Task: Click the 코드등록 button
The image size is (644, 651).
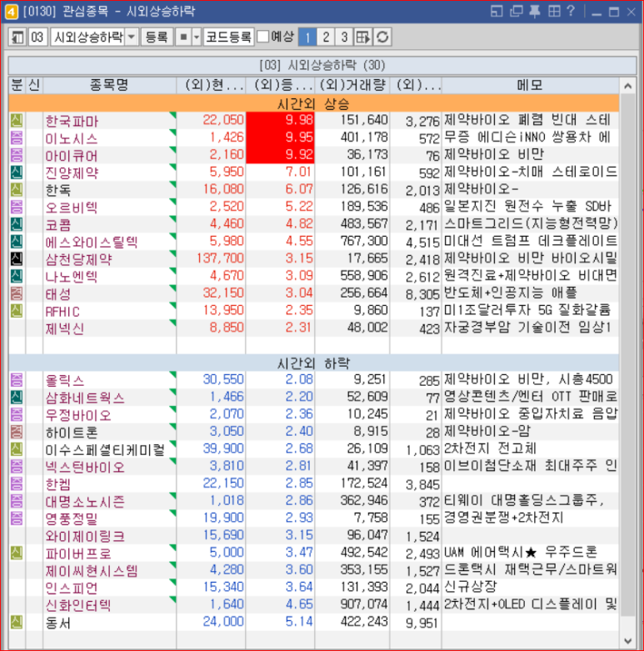Action: tap(228, 38)
